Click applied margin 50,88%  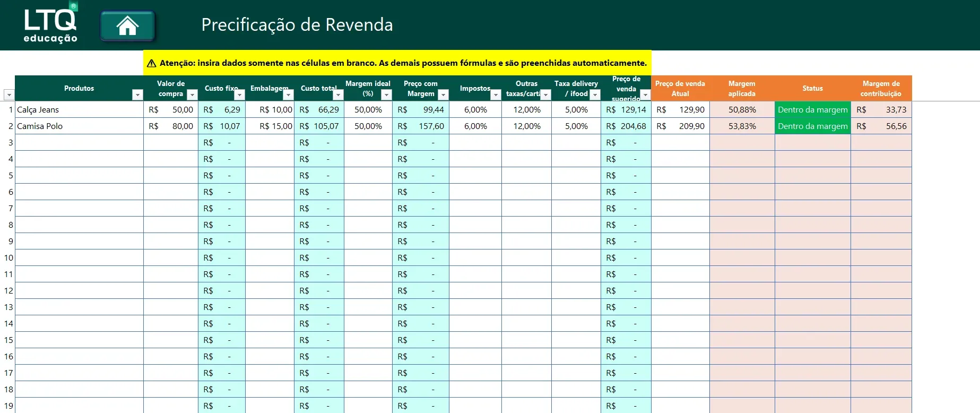click(742, 110)
